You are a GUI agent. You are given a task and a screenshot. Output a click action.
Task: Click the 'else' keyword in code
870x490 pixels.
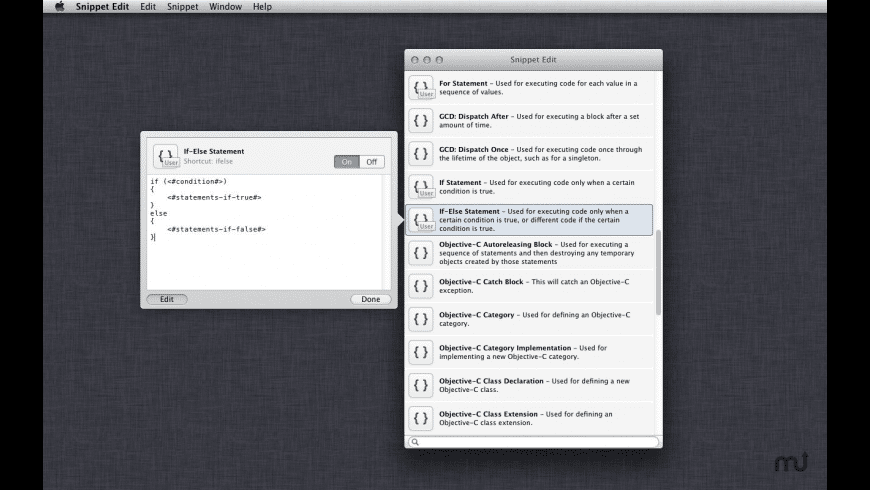159,213
